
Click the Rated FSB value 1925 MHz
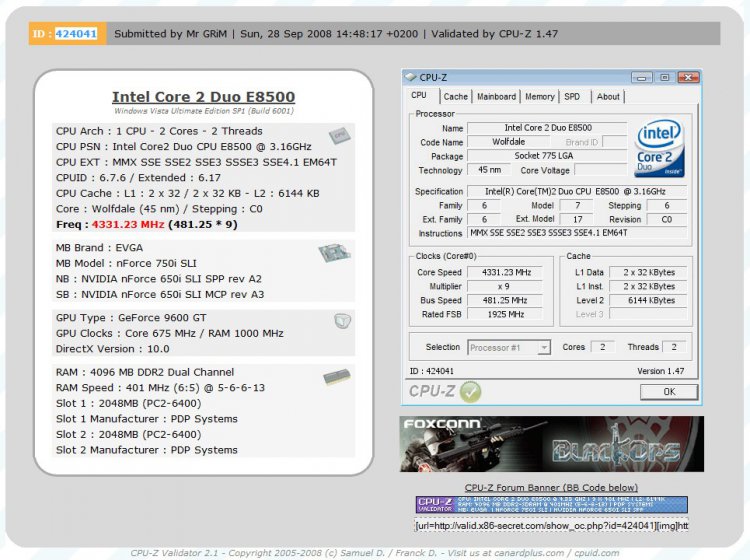tap(505, 314)
